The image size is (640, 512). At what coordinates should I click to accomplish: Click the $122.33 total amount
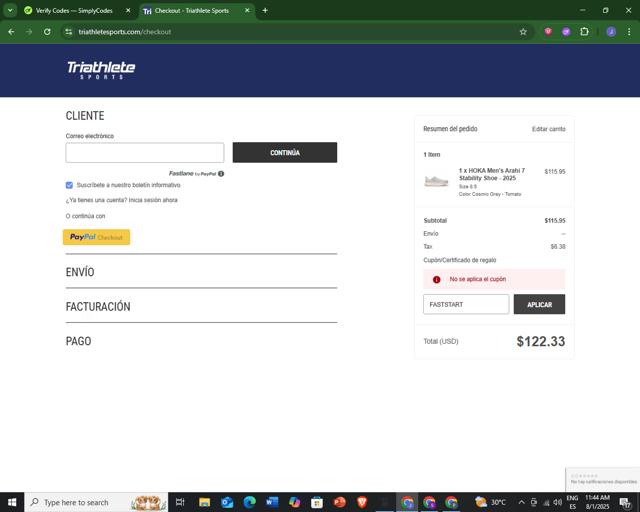541,341
